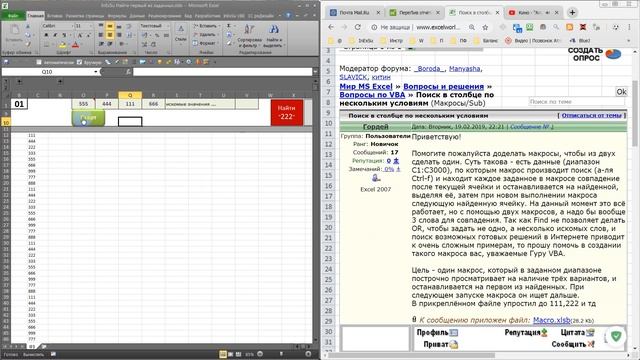Open Формат cells dropdown in ribbon
Viewport: 640px width, 360px height.
[x=205, y=43]
